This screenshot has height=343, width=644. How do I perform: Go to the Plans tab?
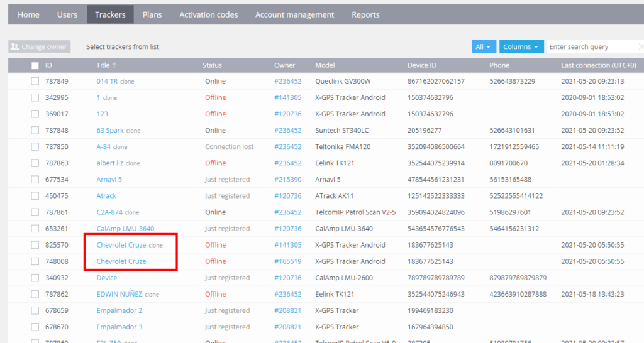(x=152, y=15)
